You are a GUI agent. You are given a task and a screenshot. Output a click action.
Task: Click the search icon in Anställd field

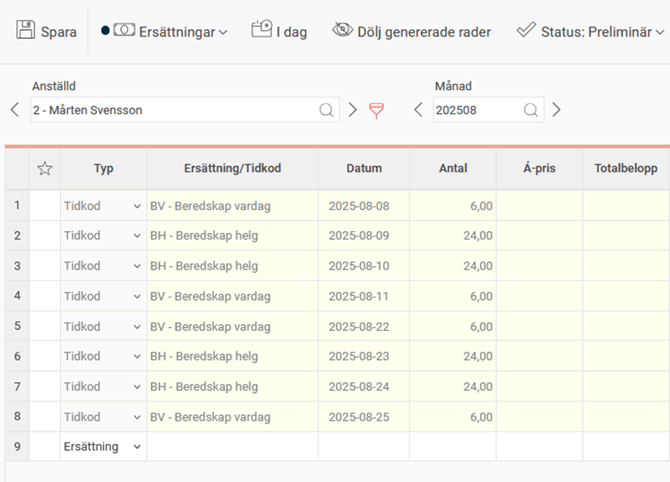327,110
